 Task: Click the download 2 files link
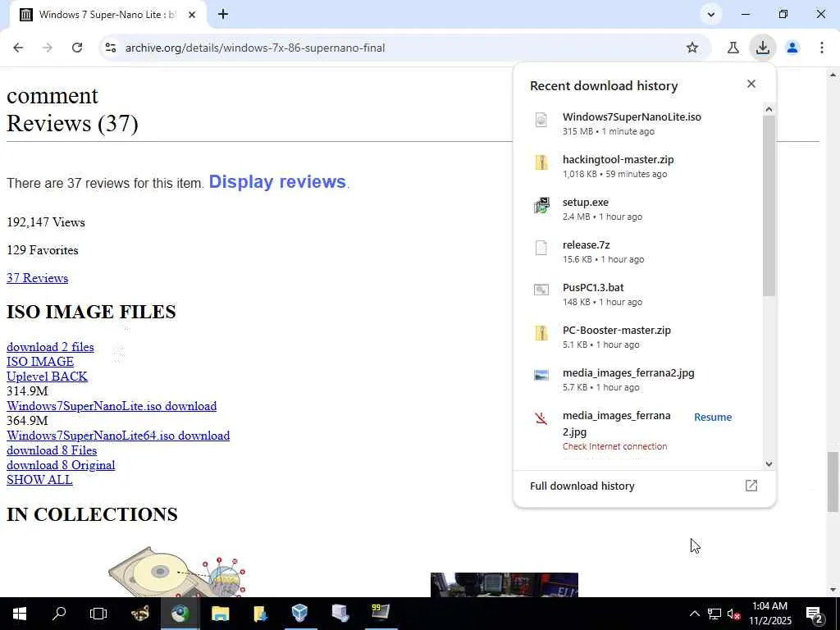point(50,347)
